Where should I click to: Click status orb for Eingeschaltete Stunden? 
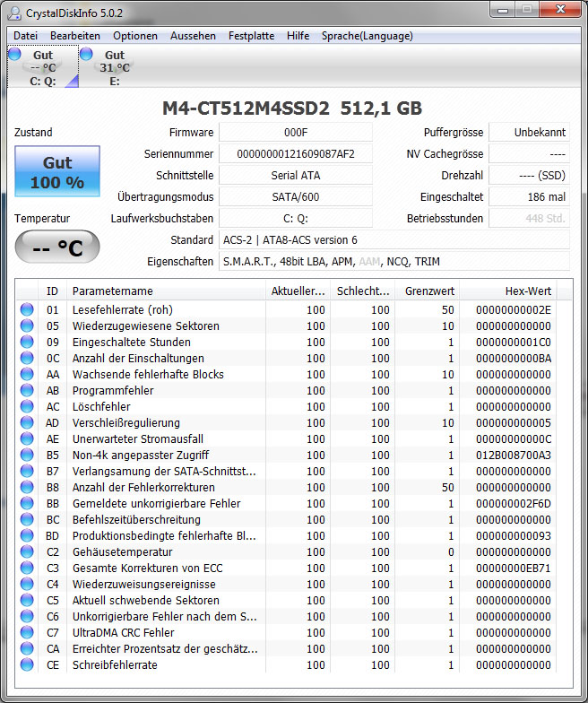(x=27, y=342)
